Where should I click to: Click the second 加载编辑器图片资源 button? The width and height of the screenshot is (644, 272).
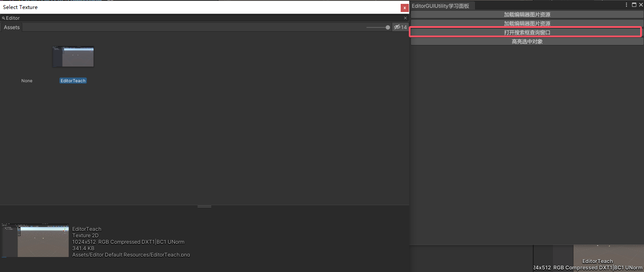coord(526,24)
